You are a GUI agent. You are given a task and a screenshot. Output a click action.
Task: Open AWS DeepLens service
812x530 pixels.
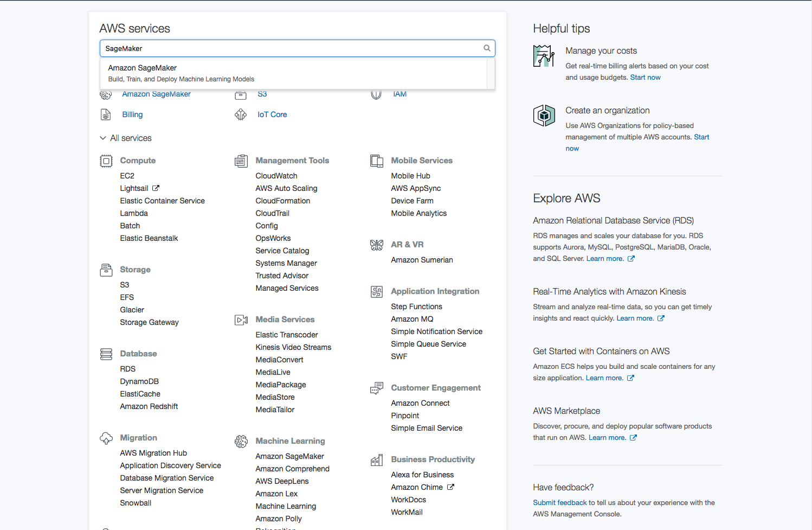tap(282, 481)
